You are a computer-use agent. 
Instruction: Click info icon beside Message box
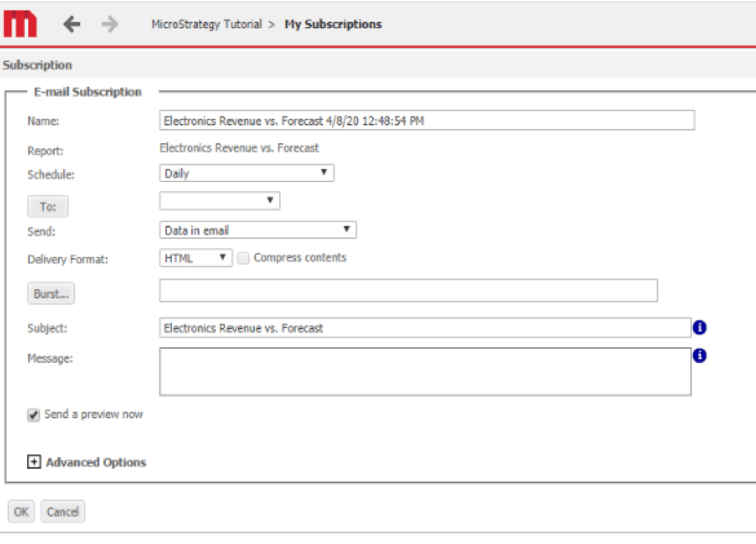coord(700,356)
